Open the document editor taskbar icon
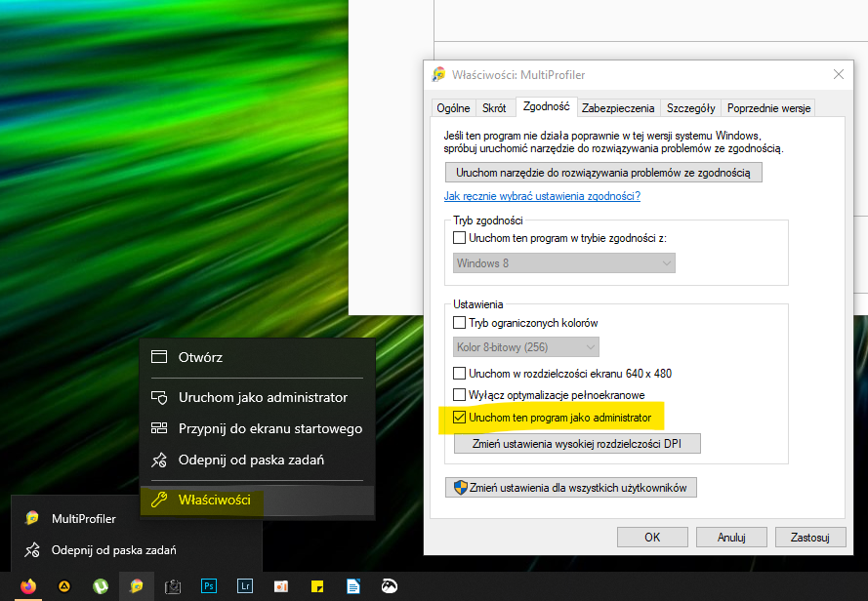 (x=353, y=586)
